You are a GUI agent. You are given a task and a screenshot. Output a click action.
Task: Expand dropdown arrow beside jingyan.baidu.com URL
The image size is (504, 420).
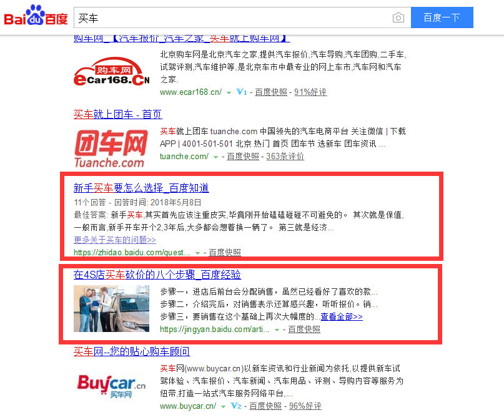click(277, 330)
